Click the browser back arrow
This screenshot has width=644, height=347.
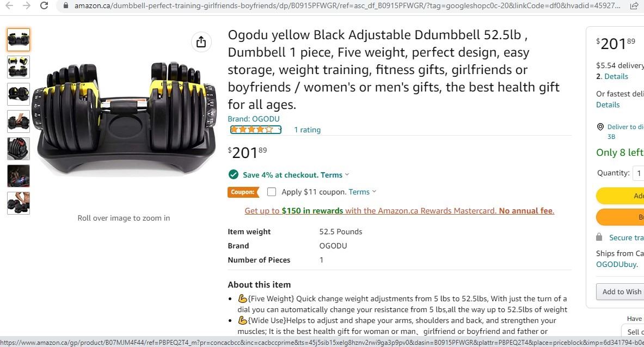9,6
